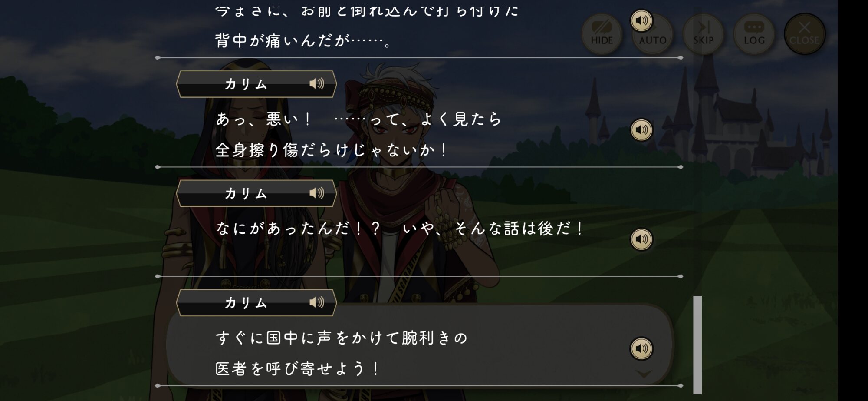This screenshot has width=868, height=401.
Task: Select the first カリム name plate
Action: coord(256,84)
